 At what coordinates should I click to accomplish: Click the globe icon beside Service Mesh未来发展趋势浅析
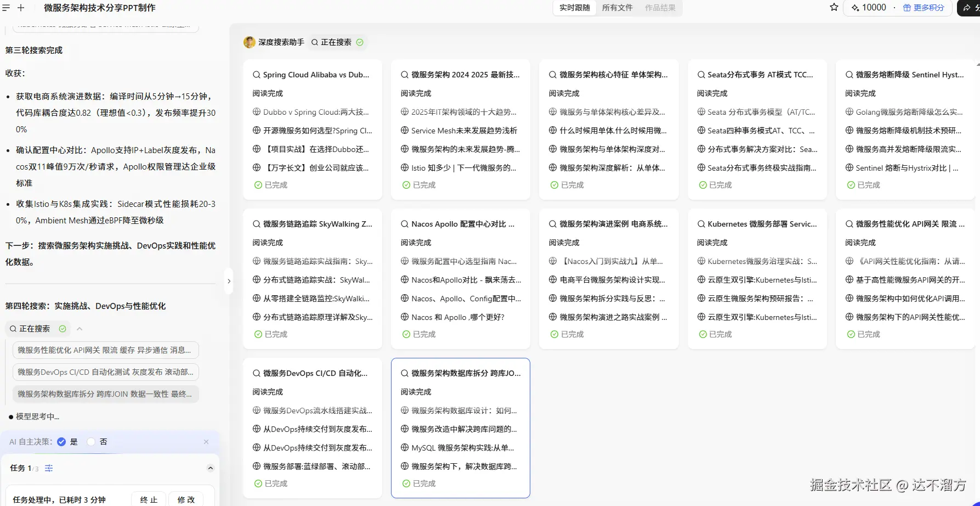(405, 131)
